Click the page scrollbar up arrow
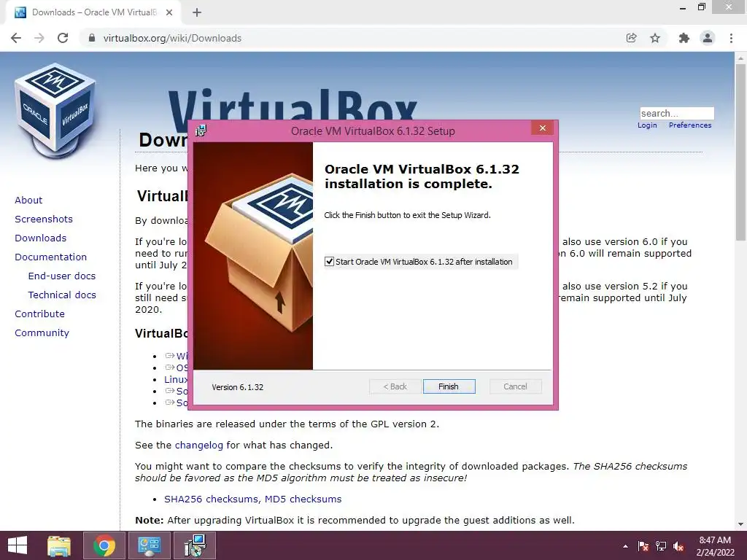747x560 pixels. coord(740,58)
